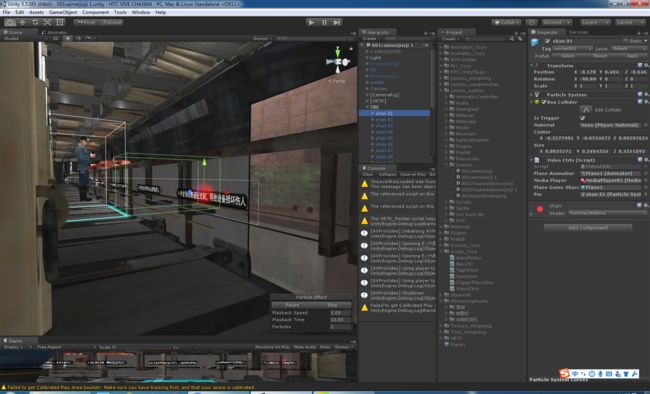Click the Clear button in Console
This screenshot has width=650, height=394.
coord(368,175)
